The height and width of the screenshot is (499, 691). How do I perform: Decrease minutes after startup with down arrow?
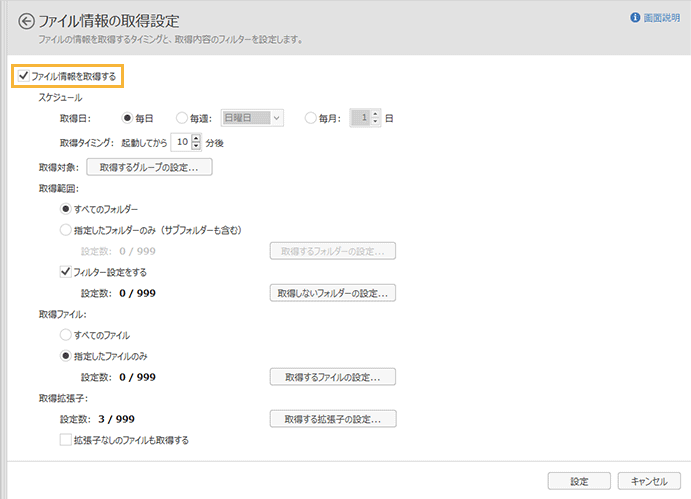197,146
